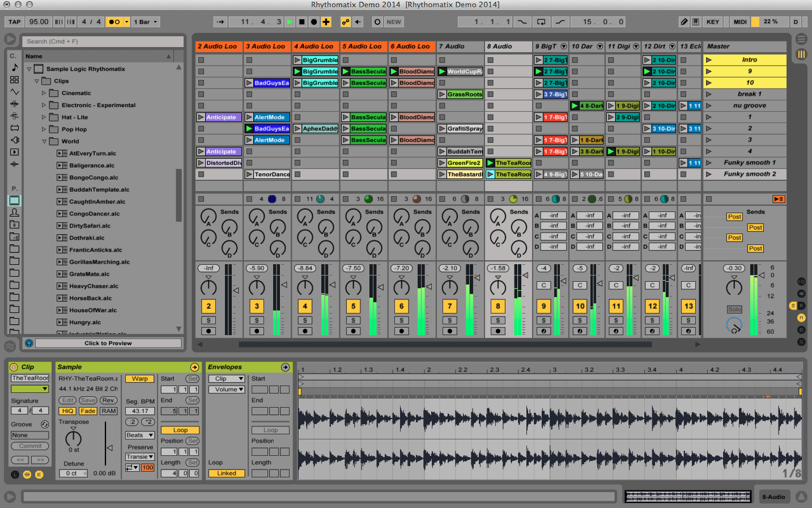
Task: Select Sounds category note icon in browser
Action: tap(15, 67)
